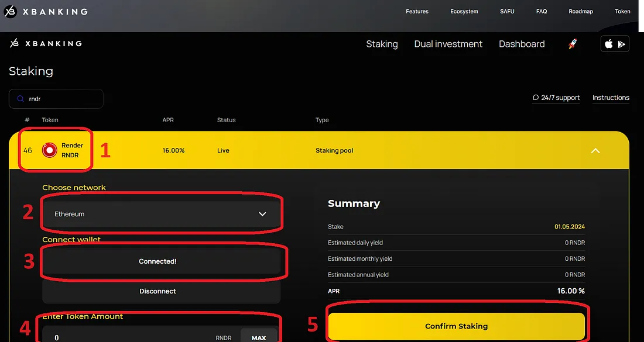This screenshot has width=644, height=342.
Task: Click the Staking pool type text
Action: coord(334,150)
